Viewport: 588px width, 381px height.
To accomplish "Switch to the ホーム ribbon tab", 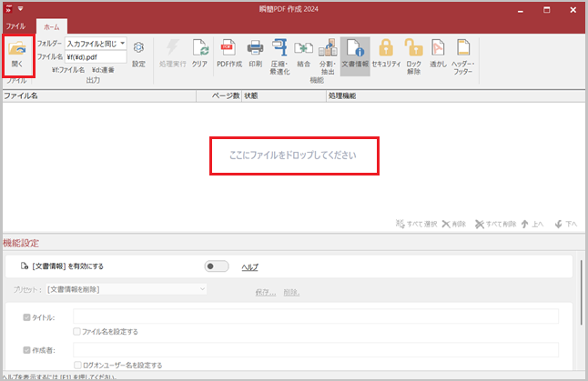I will [x=51, y=26].
